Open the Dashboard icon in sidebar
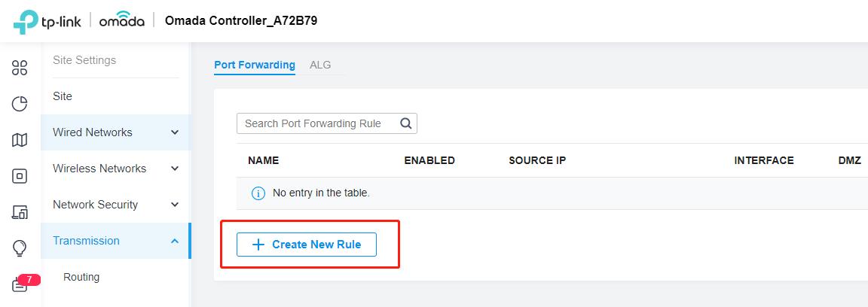The image size is (868, 307). tap(20, 68)
